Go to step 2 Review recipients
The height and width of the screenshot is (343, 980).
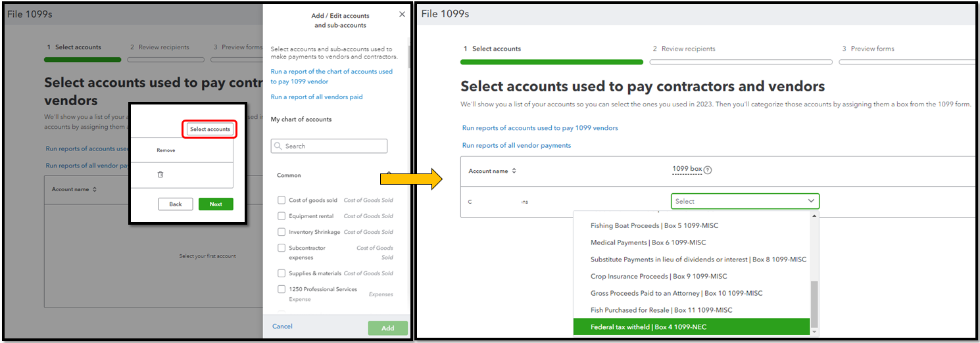(684, 49)
